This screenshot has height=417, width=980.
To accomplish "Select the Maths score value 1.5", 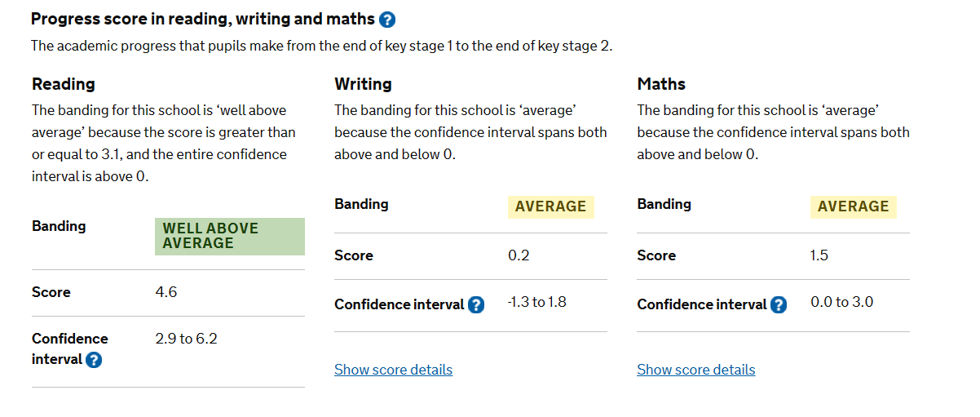I will point(819,255).
